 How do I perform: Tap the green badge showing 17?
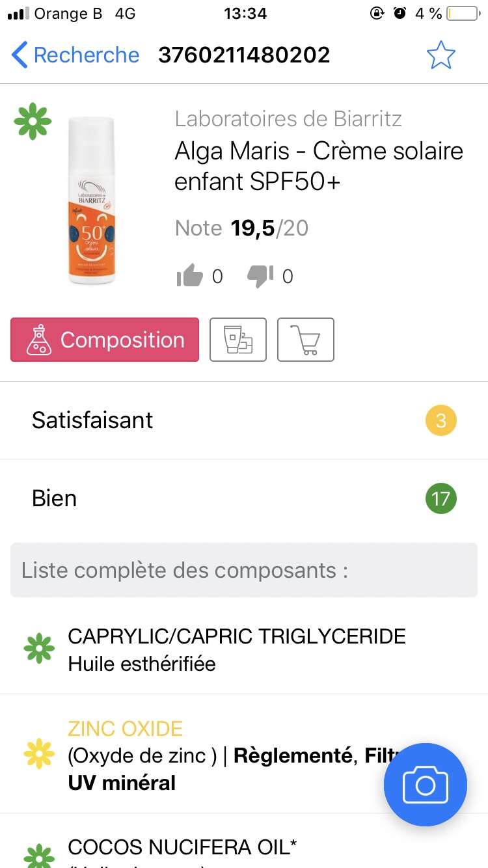coord(441,499)
